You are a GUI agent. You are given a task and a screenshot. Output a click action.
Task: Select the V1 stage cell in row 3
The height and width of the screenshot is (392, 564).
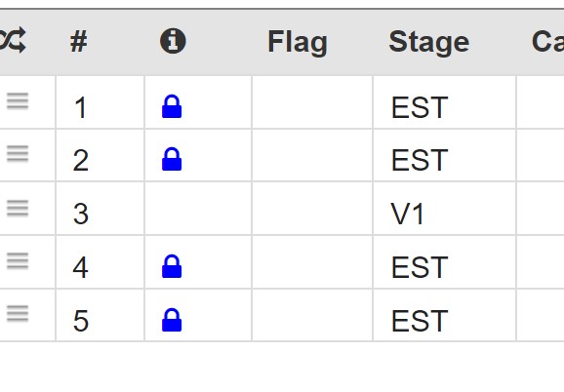tap(445, 209)
